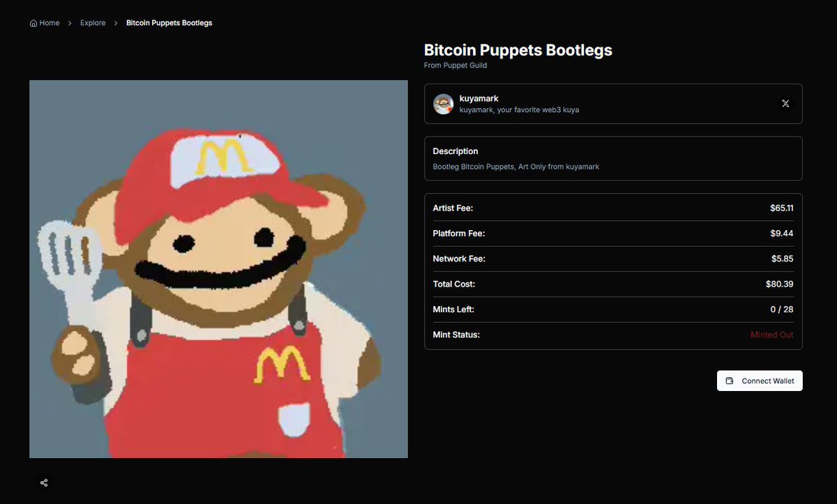Open the Explore breadcrumb link
The image size is (837, 504).
pos(93,23)
